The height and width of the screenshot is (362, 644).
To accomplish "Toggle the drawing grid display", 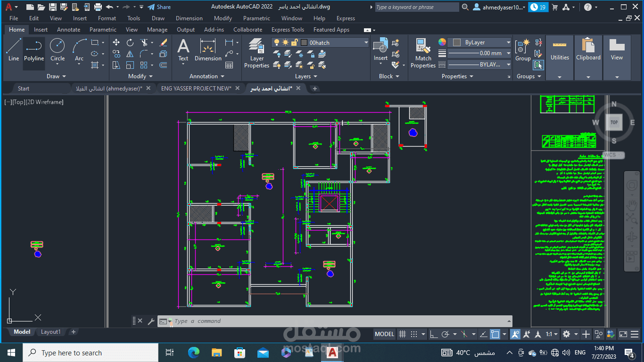I will point(402,334).
